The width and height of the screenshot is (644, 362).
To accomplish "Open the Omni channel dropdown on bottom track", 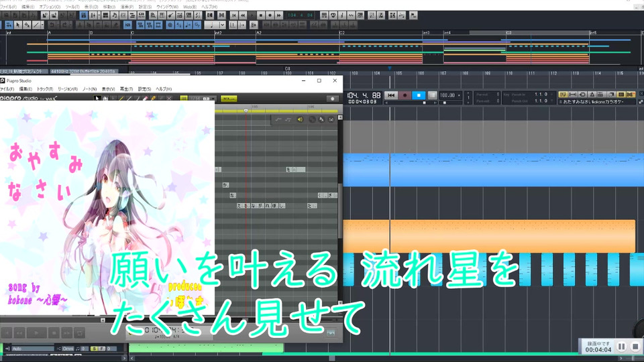I will click(x=68, y=349).
